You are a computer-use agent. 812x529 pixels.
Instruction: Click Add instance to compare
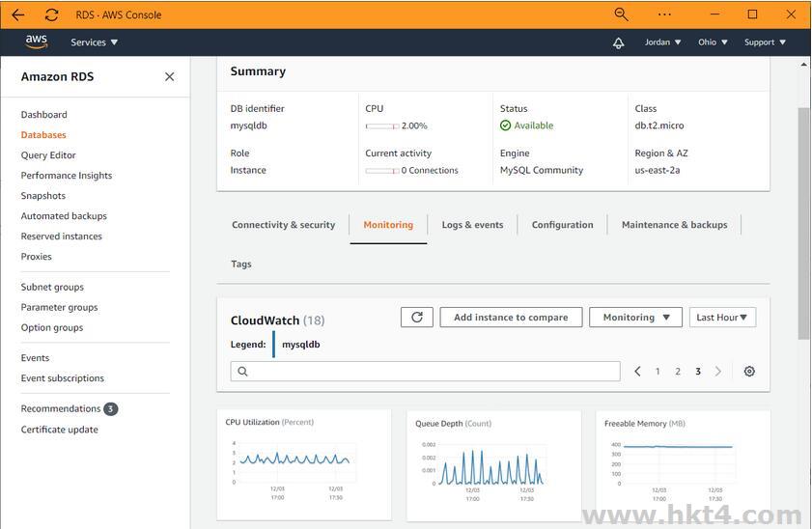click(x=511, y=318)
